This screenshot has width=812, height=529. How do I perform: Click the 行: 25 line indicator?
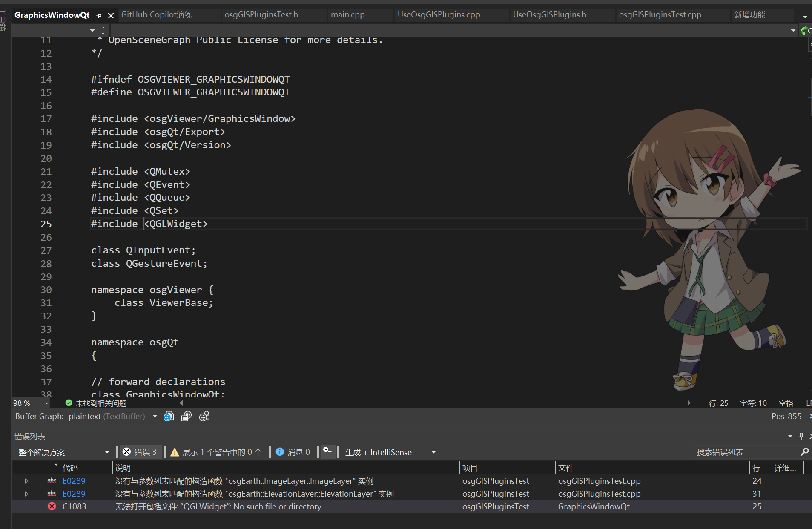click(x=718, y=403)
